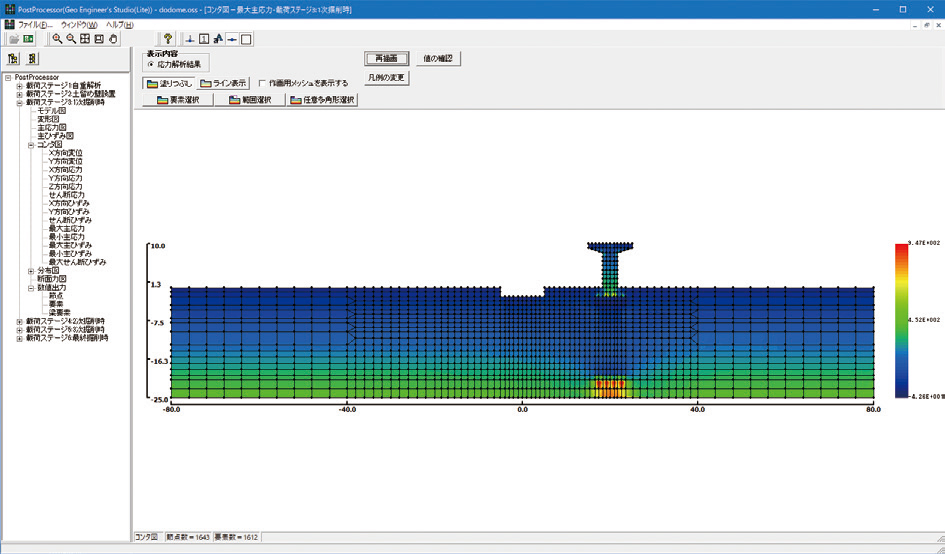
Task: Click the 要素数=1612 status bar entry
Action: (x=236, y=537)
